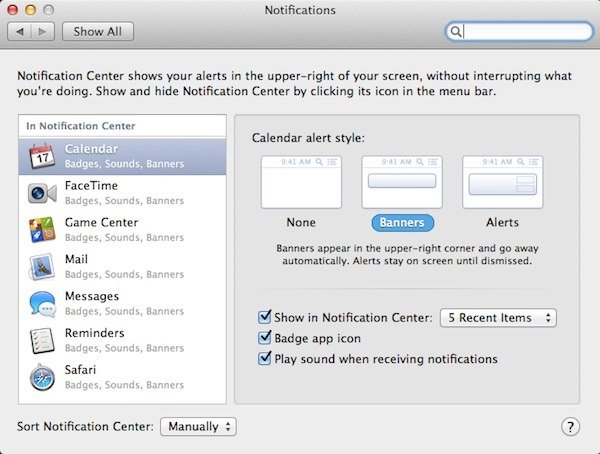This screenshot has height=454, width=600.
Task: Open help with the question mark button
Action: [x=570, y=426]
